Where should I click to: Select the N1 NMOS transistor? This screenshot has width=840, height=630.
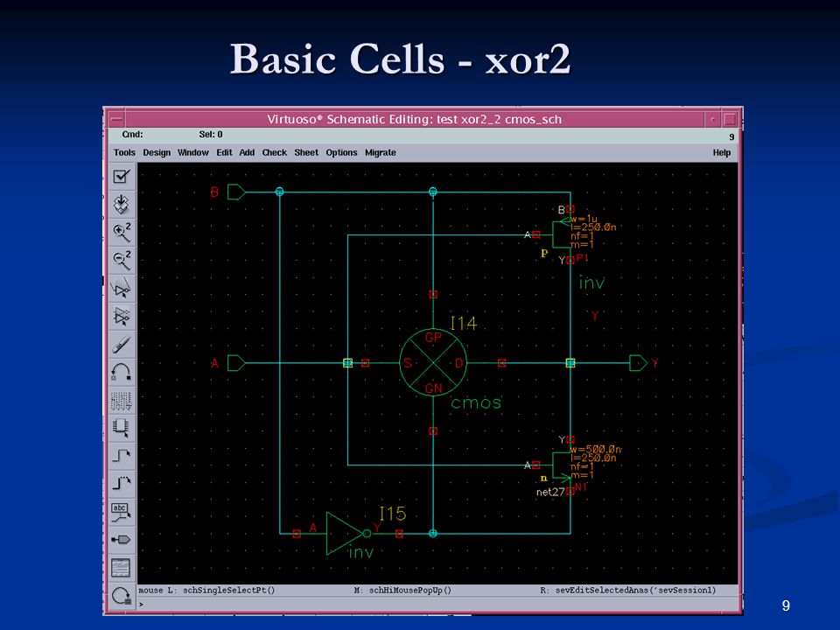pyautogui.click(x=562, y=465)
